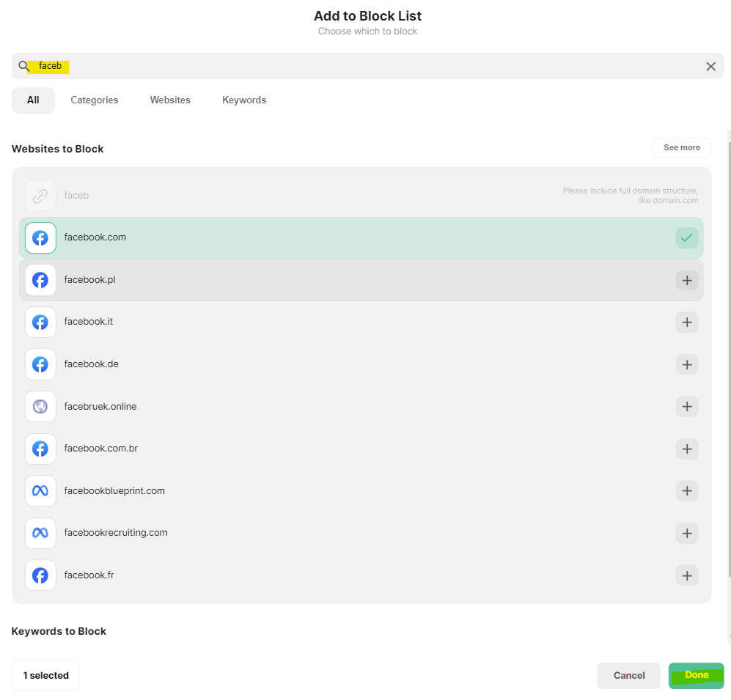
Task: Clear the search with the X icon
Action: (x=710, y=66)
